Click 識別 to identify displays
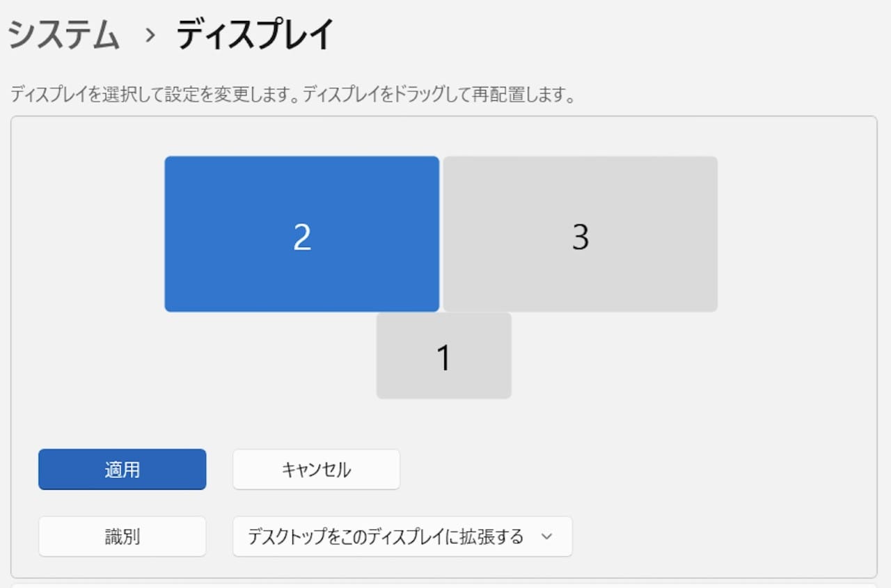891x588 pixels. click(x=122, y=537)
